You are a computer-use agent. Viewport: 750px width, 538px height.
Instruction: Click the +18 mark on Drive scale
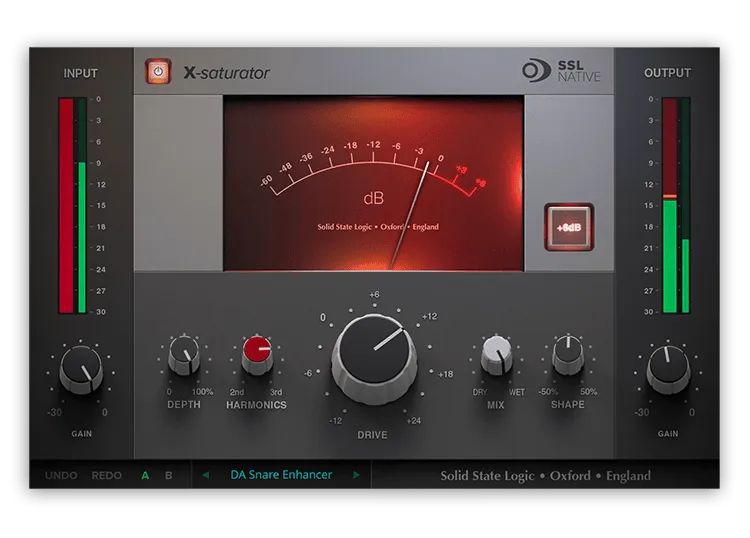pos(445,374)
